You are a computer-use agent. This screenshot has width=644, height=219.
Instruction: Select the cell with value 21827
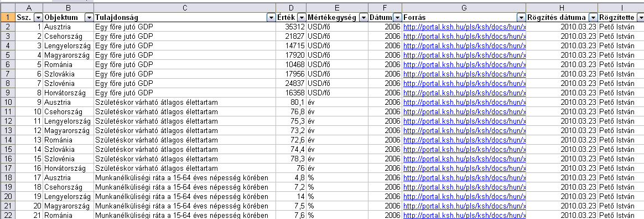(291, 36)
